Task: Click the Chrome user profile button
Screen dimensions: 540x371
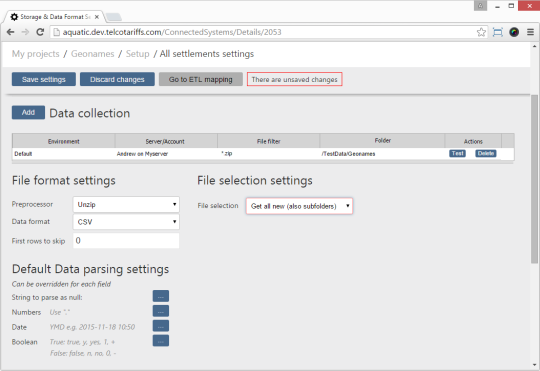Action: (x=480, y=6)
